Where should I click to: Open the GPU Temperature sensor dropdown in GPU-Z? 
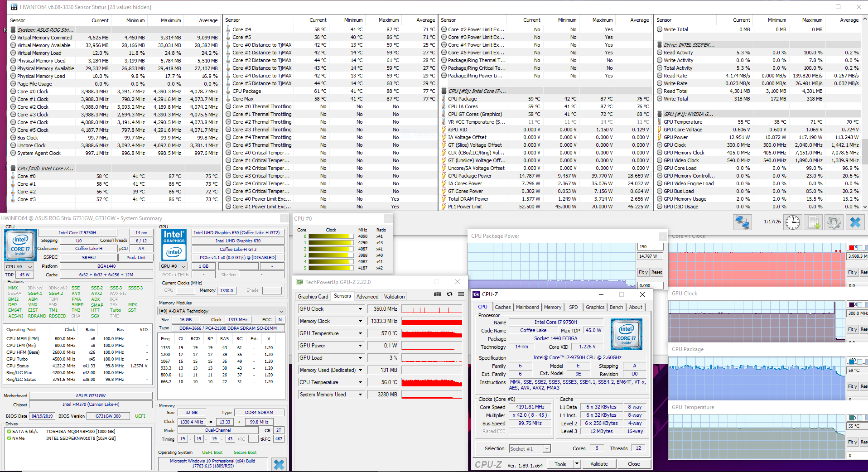coord(361,333)
